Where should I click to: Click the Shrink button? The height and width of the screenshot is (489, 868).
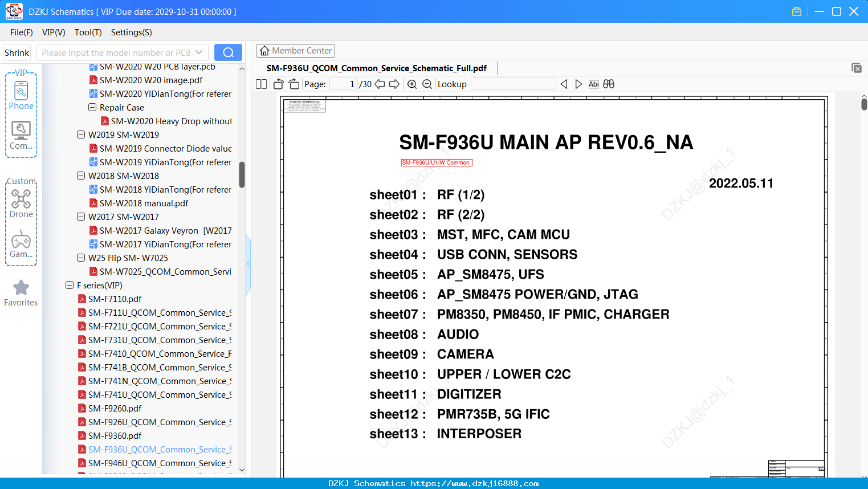coord(17,52)
